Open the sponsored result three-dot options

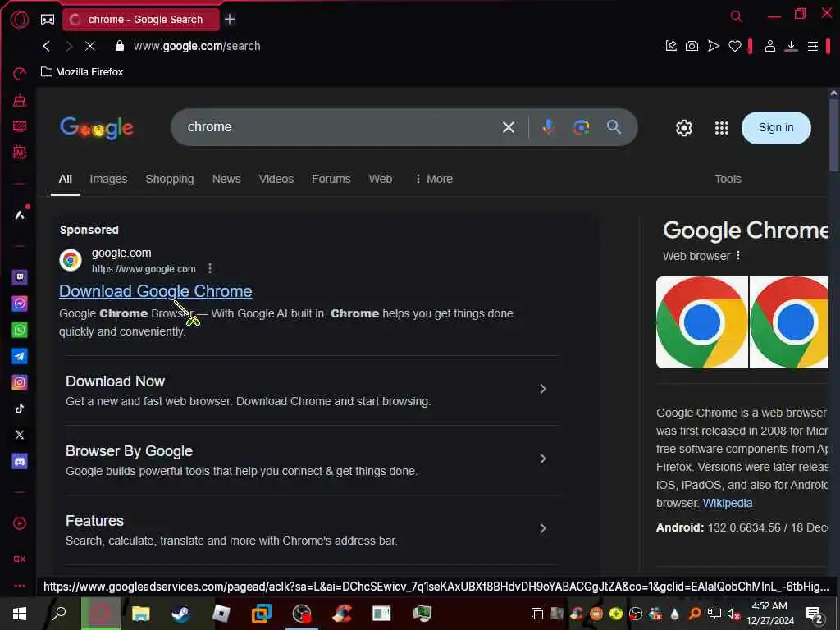click(210, 268)
